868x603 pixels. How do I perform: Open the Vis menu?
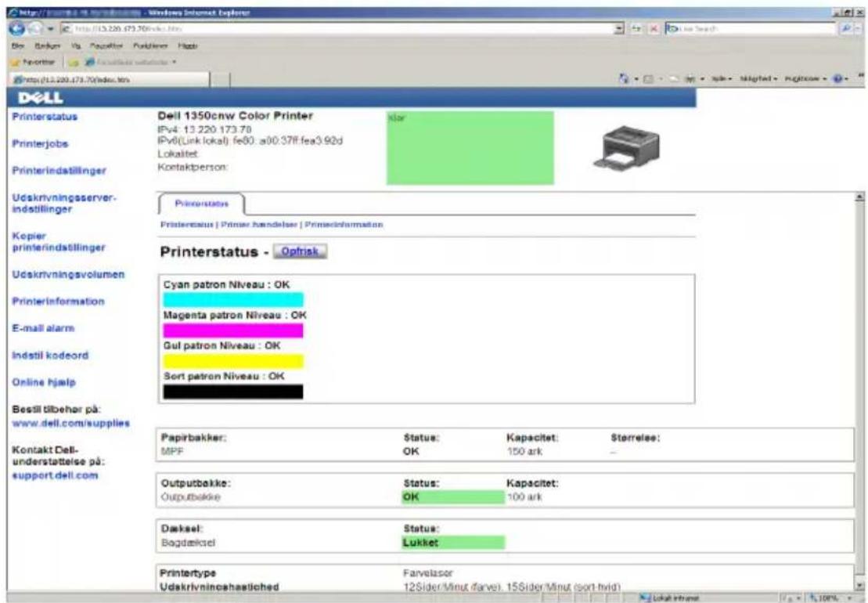coord(76,46)
